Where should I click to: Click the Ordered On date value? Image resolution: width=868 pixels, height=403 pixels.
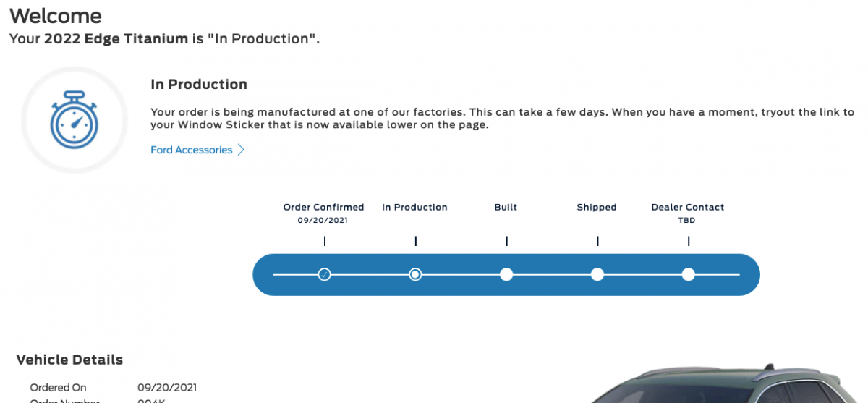tap(167, 388)
